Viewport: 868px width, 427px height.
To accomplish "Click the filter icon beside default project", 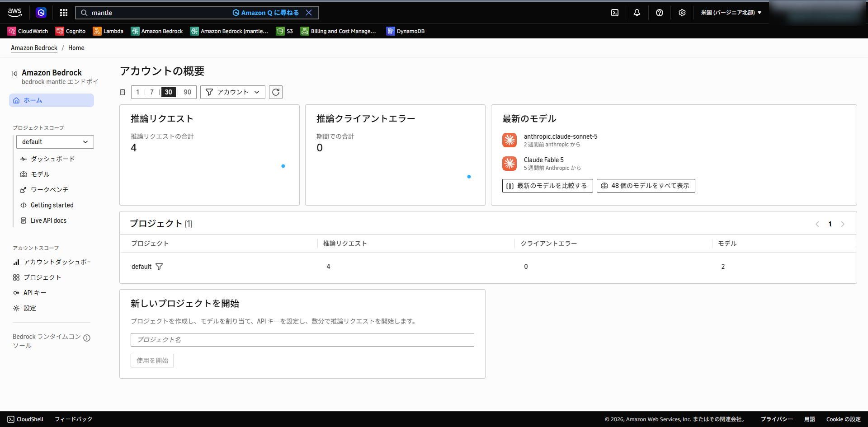I will [x=159, y=267].
